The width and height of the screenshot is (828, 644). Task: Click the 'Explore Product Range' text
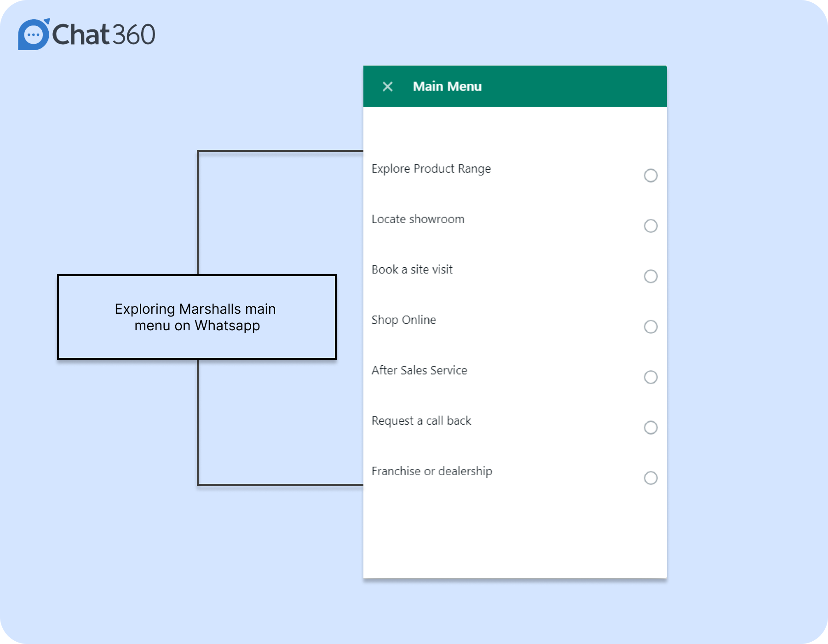click(431, 169)
